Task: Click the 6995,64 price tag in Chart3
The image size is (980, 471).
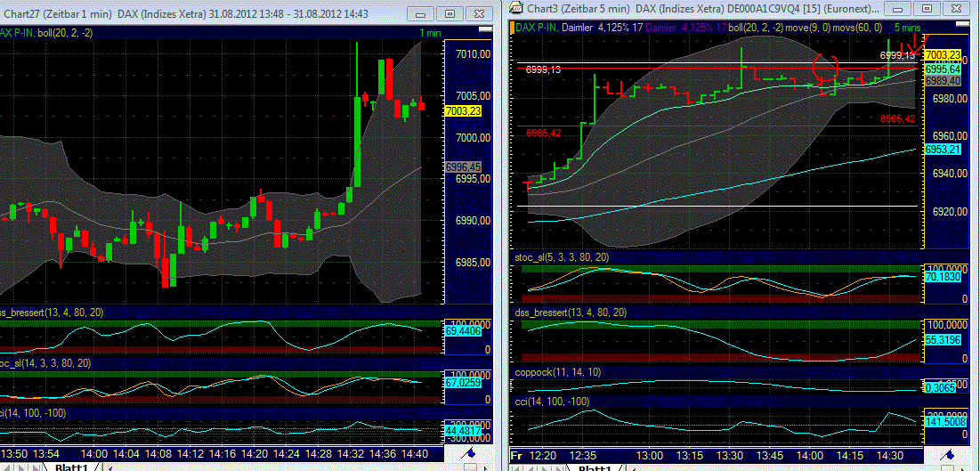Action: (x=942, y=69)
